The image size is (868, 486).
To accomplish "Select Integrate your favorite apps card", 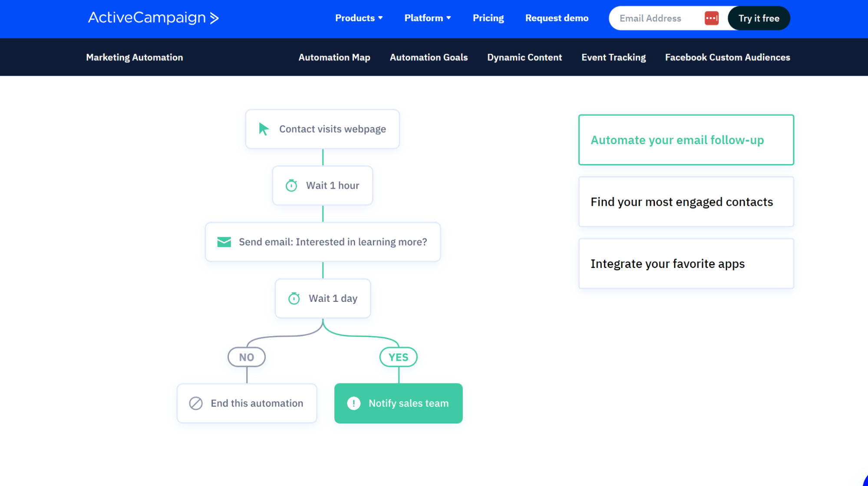I will 686,264.
